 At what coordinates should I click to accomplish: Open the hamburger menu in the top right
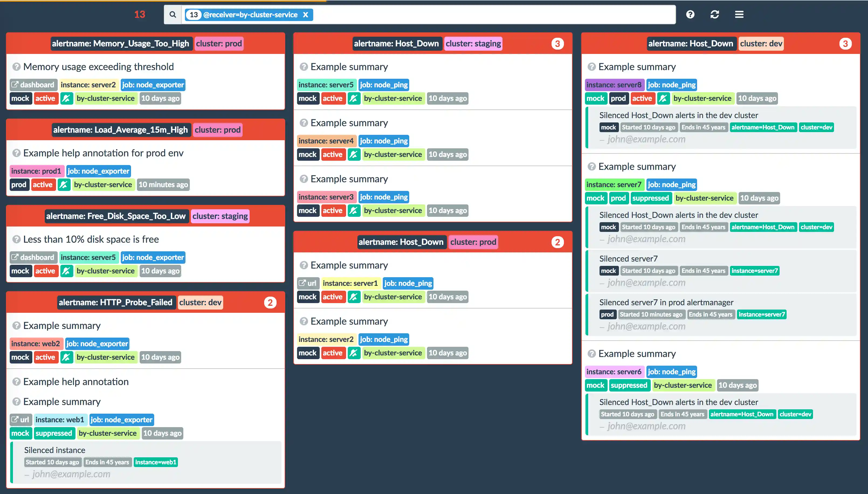click(x=739, y=14)
